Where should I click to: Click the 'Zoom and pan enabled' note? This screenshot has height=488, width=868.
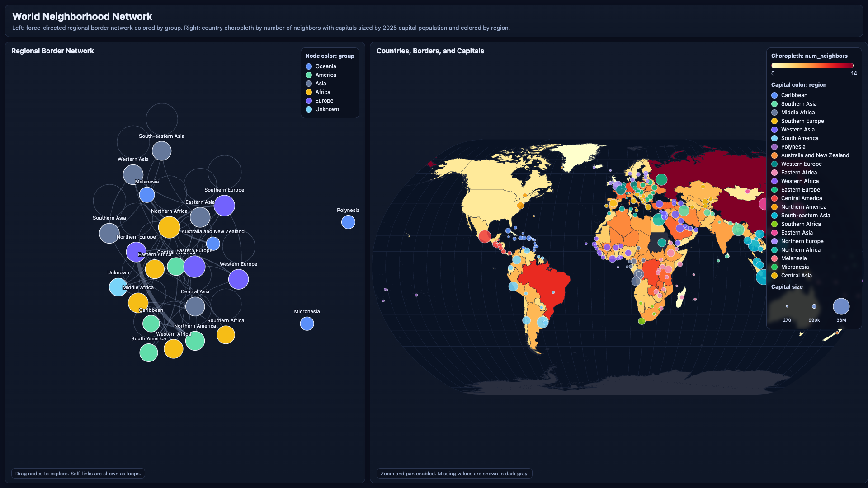coord(454,474)
